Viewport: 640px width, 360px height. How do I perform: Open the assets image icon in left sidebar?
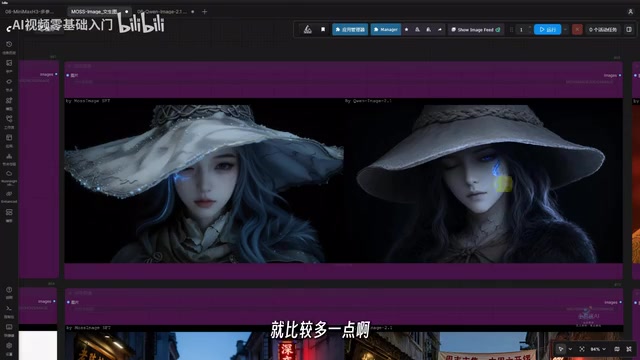point(9,63)
